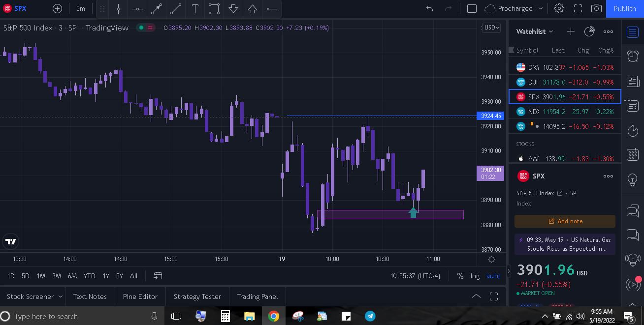Select the rectangle shape tool
Viewport: 644px width, 325px height.
(x=214, y=8)
